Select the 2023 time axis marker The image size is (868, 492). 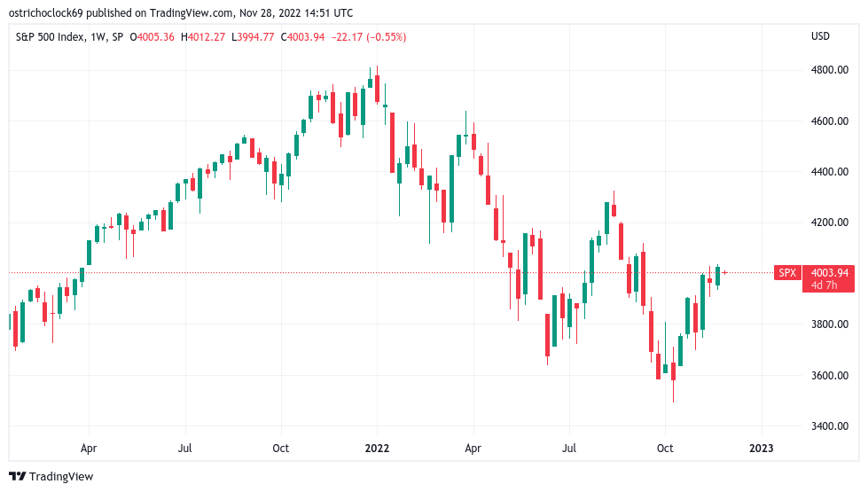pyautogui.click(x=761, y=449)
